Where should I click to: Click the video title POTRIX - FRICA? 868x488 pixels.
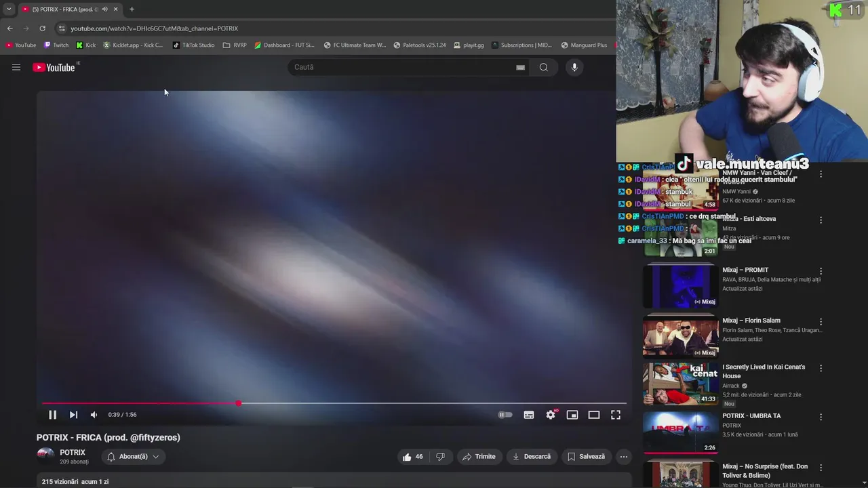[108, 438]
